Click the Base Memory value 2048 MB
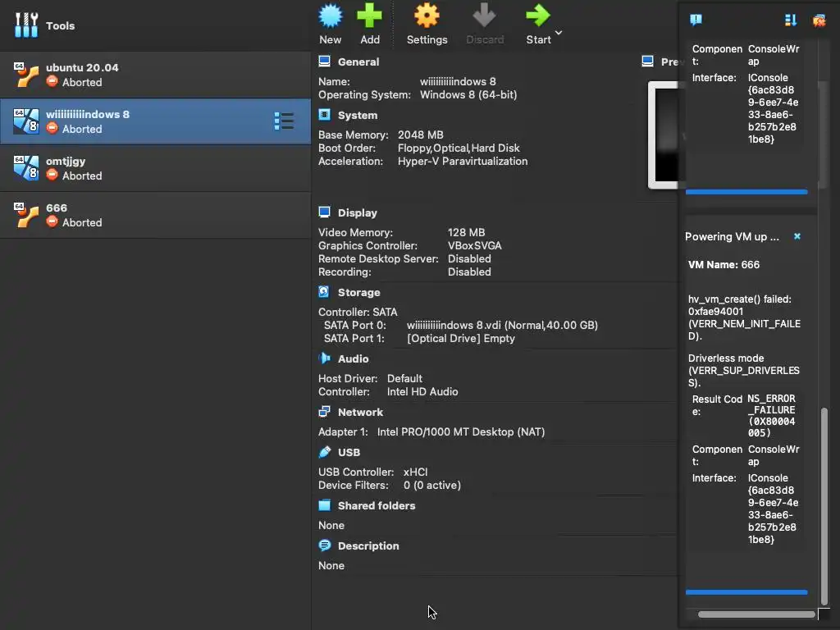This screenshot has width=840, height=630. pyautogui.click(x=421, y=135)
